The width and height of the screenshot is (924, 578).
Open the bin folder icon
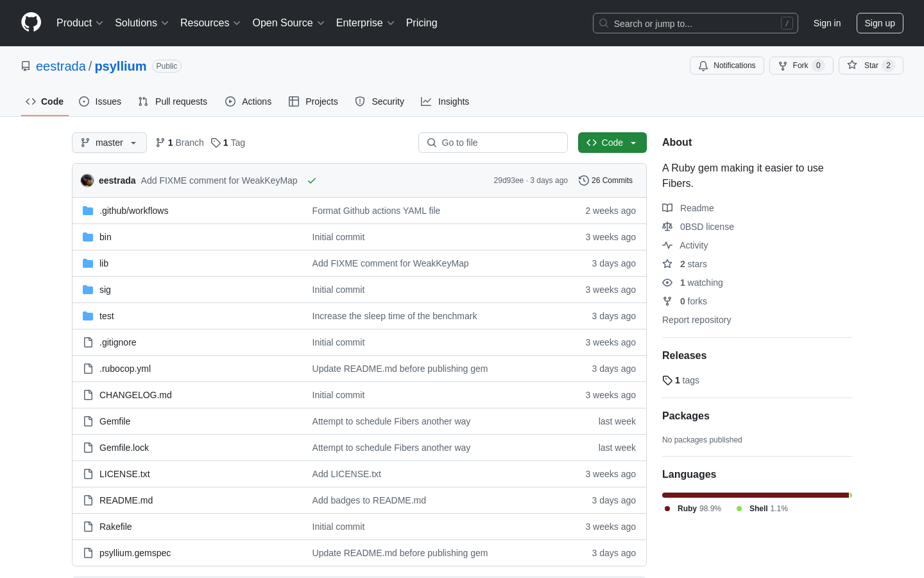click(x=88, y=237)
